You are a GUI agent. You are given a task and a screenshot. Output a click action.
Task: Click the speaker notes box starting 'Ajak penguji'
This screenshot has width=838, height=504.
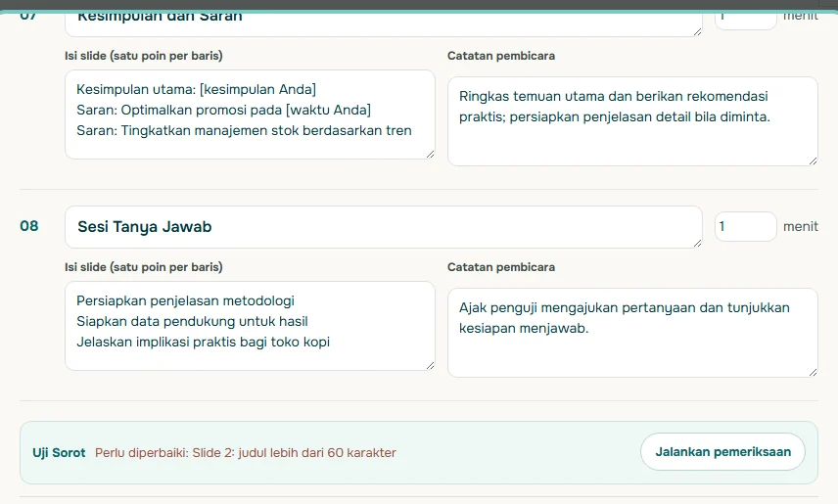tap(632, 333)
